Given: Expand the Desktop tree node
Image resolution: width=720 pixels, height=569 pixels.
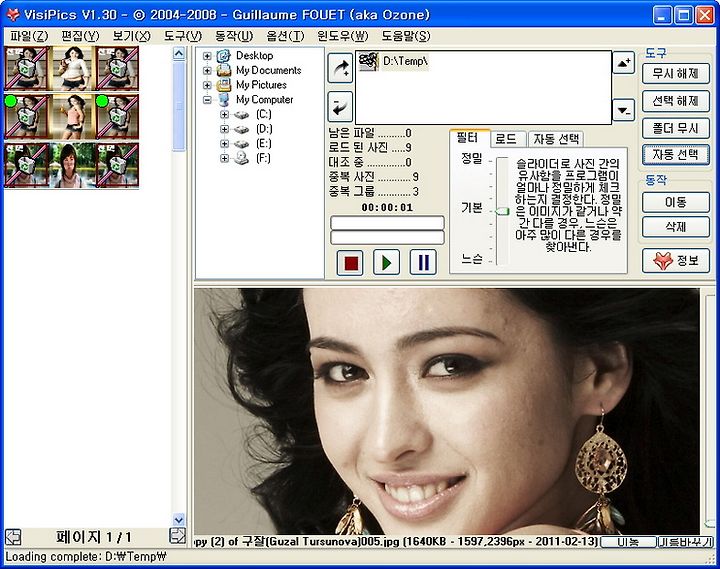Looking at the screenshot, I should tap(207, 56).
